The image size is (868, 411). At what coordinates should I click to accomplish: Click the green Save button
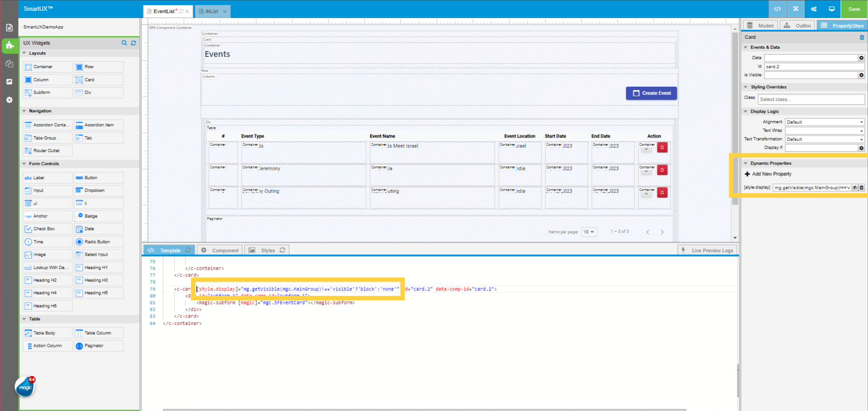854,9
